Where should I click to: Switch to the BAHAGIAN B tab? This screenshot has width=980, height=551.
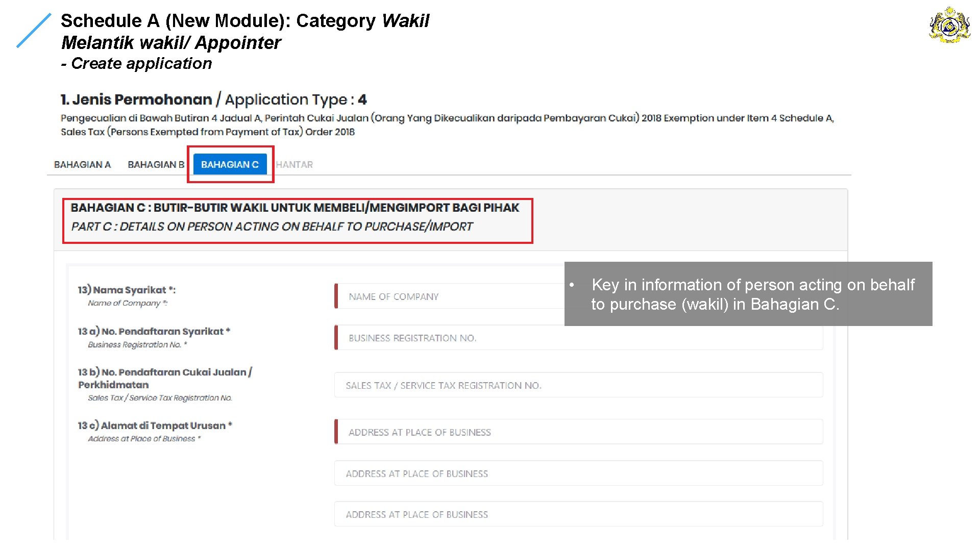pos(156,165)
